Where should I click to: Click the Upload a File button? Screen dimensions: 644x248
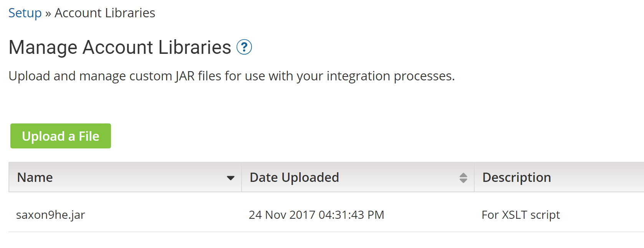pos(61,136)
